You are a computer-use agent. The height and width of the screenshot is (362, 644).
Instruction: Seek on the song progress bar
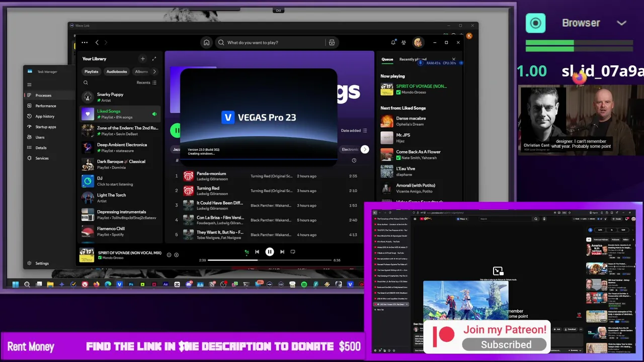click(270, 260)
